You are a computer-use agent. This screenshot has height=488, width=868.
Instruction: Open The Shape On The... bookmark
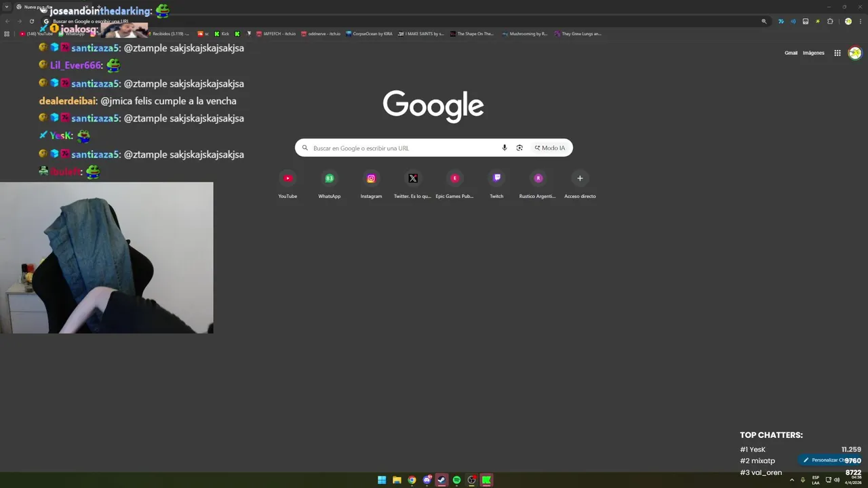pos(472,33)
